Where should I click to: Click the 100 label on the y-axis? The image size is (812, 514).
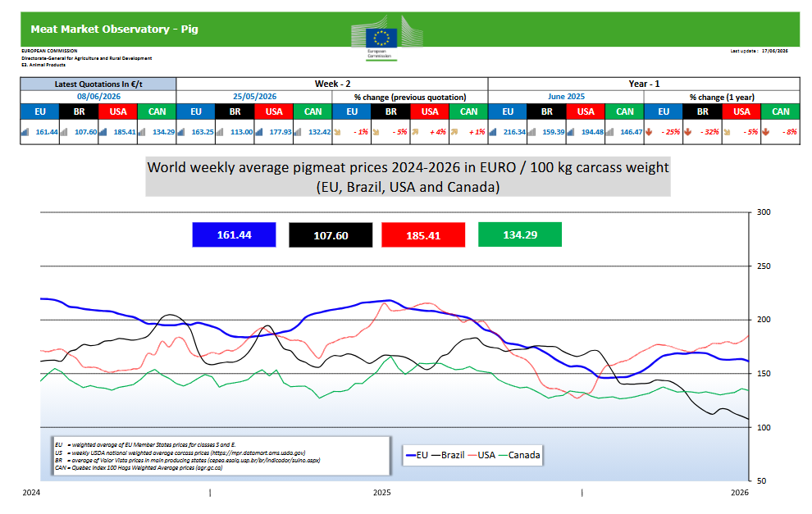[764, 428]
